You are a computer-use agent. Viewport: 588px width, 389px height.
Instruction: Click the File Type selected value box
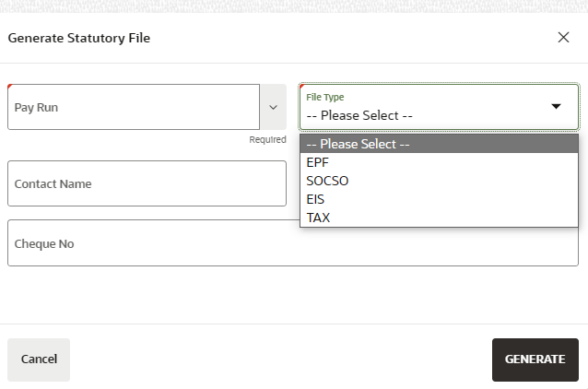tap(424, 116)
